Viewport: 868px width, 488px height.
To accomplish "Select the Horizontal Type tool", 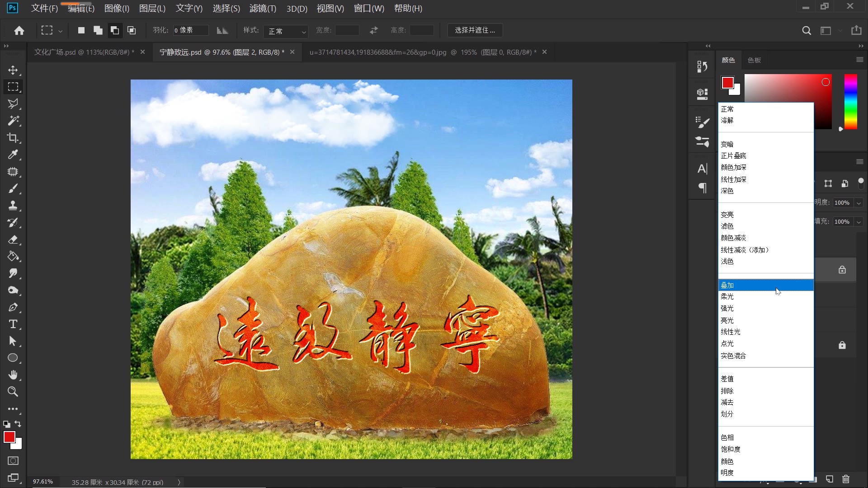I will [13, 324].
